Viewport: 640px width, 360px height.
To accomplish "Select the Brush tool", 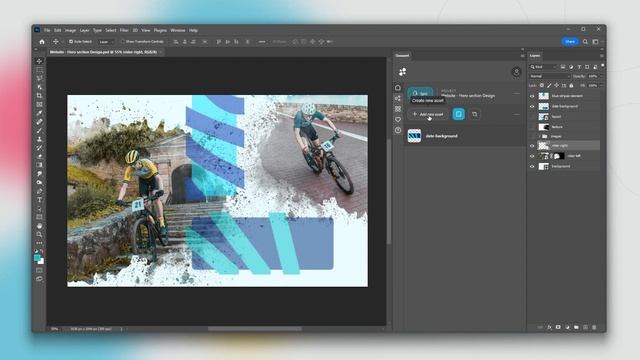I will click(x=39, y=131).
